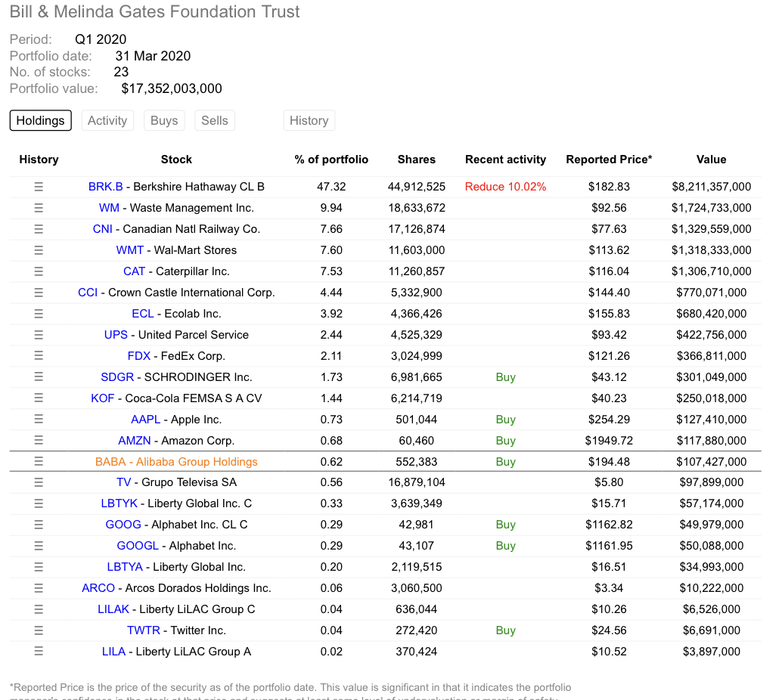Switch to the Sells tab
The height and width of the screenshot is (700, 782).
tap(215, 121)
